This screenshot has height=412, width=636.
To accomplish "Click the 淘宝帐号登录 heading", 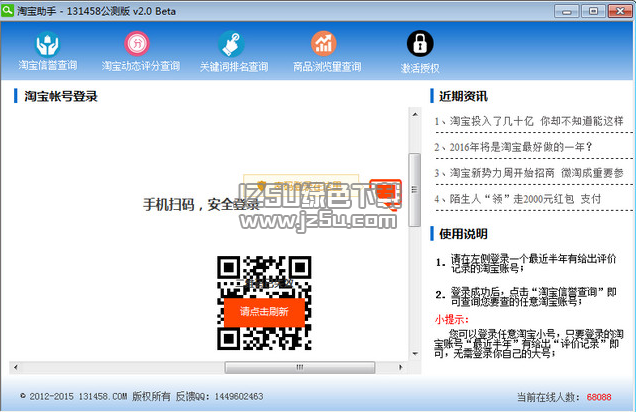I will (61, 96).
